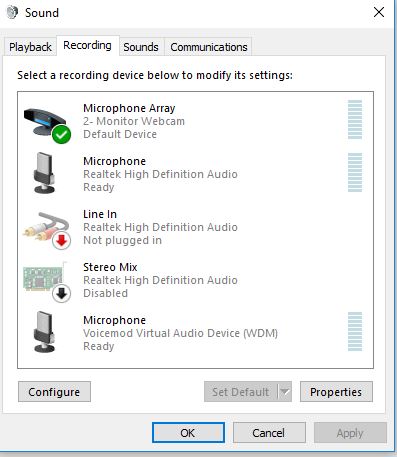Image resolution: width=397 pixels, height=457 pixels.
Task: Select the Voicemod Microphone device icon
Action: (44, 332)
